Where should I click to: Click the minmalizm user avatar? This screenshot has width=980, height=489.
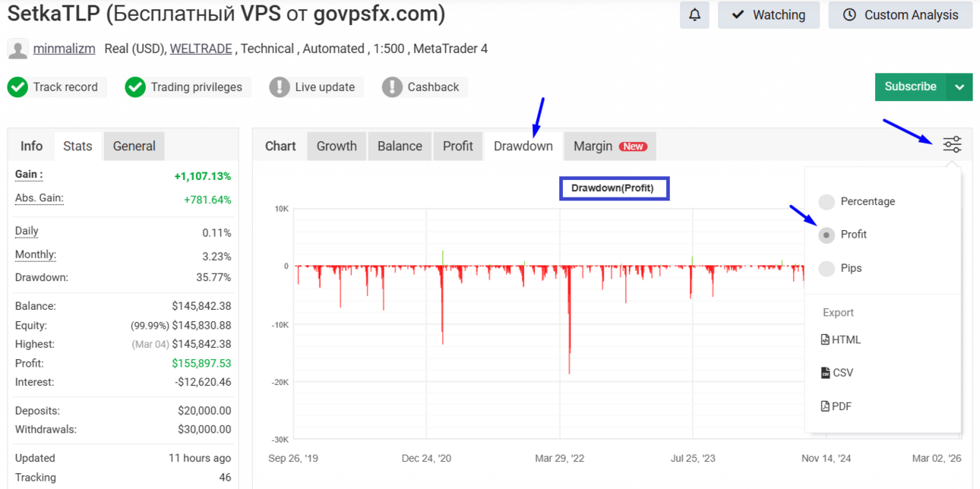tap(17, 49)
